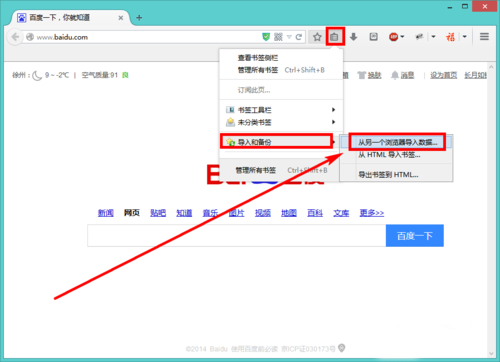Open the 导入和备份 menu entry
The image size is (500, 362).
coord(277,142)
